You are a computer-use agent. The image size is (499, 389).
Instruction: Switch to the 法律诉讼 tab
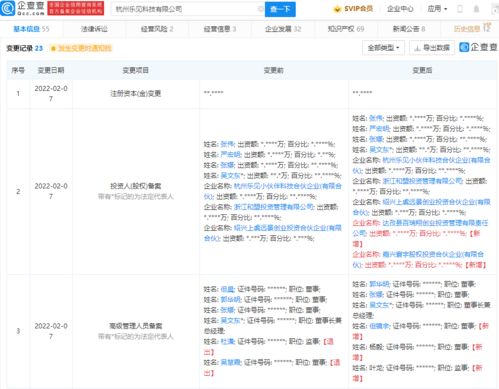pyautogui.click(x=94, y=29)
